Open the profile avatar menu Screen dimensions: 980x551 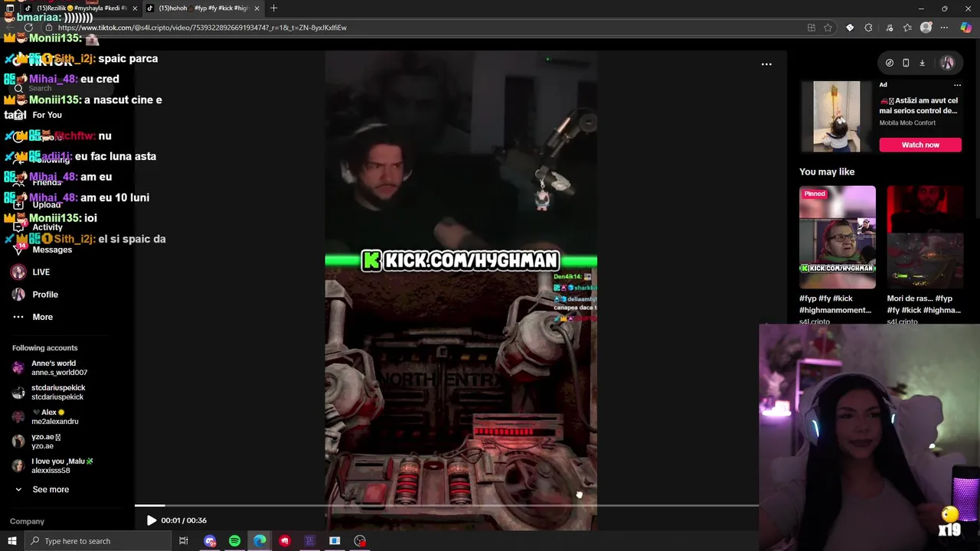(x=948, y=64)
